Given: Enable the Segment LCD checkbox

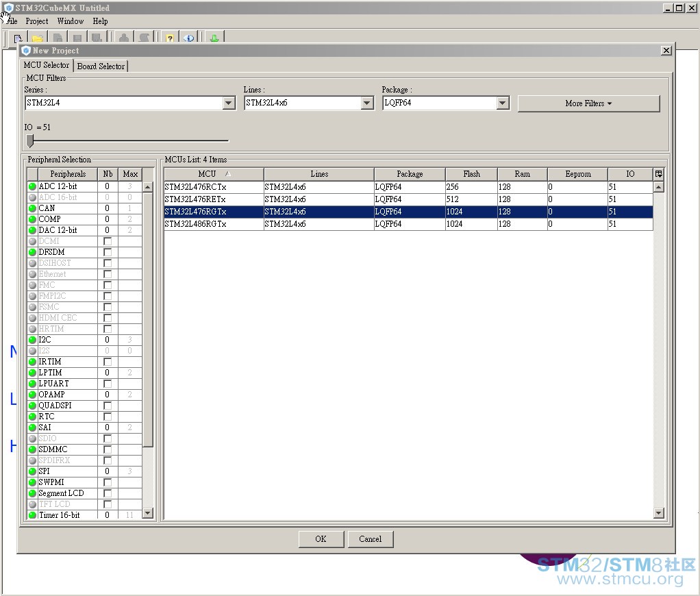Looking at the screenshot, I should pyautogui.click(x=107, y=493).
